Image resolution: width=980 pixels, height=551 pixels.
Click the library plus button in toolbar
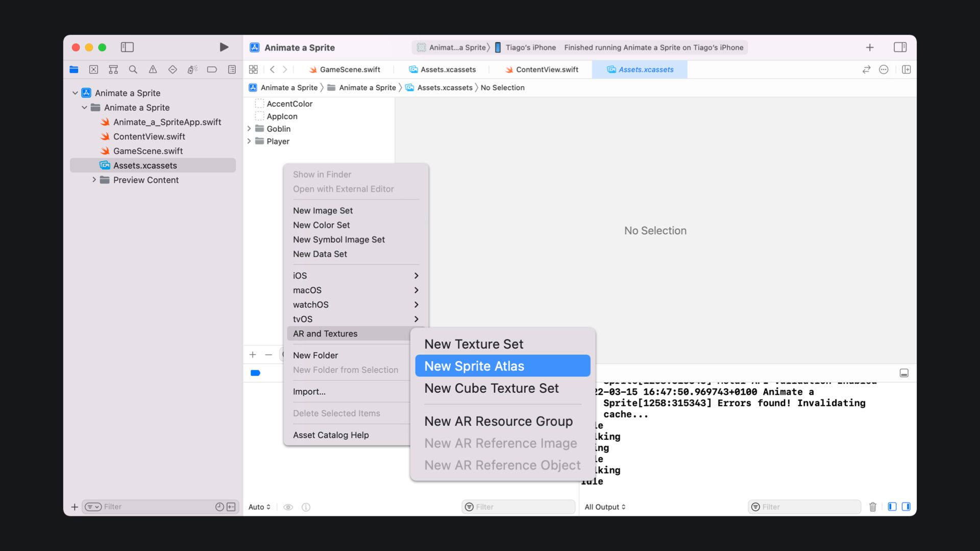click(x=870, y=47)
